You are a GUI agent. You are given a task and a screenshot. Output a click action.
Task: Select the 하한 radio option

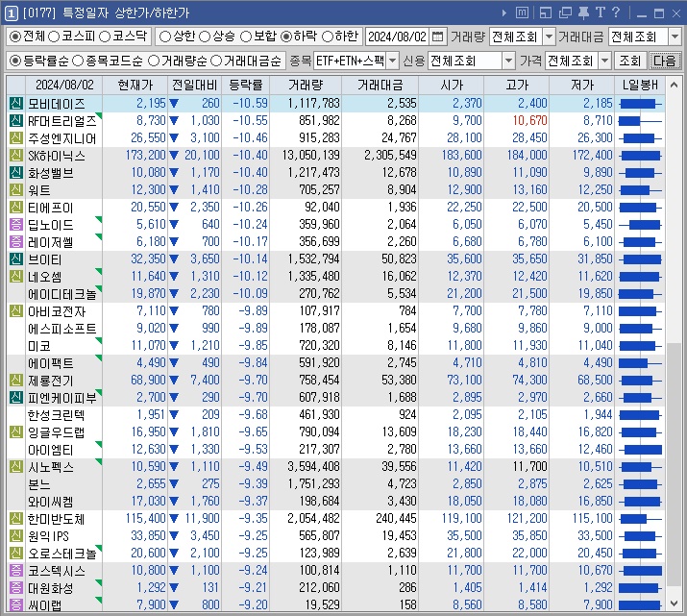tap(328, 37)
